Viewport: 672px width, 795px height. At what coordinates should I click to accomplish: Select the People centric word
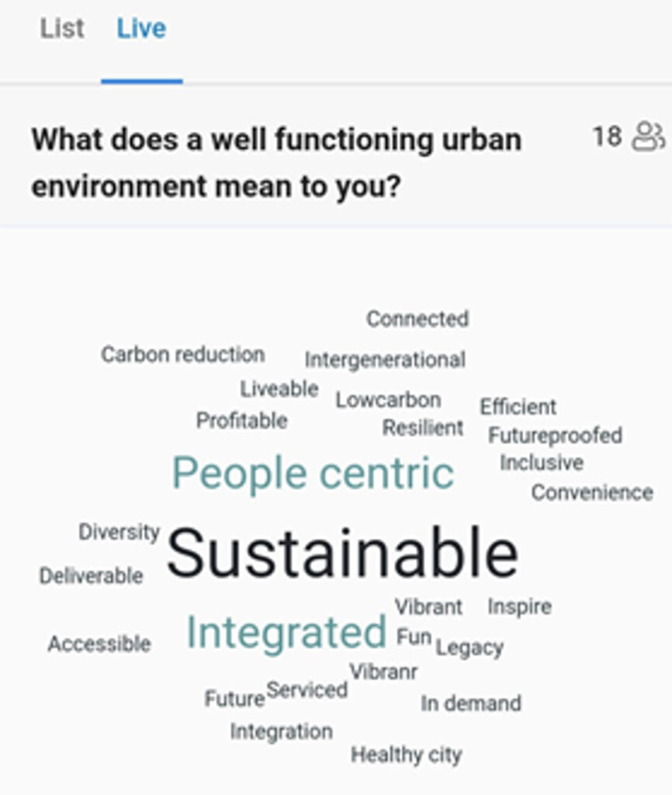313,474
